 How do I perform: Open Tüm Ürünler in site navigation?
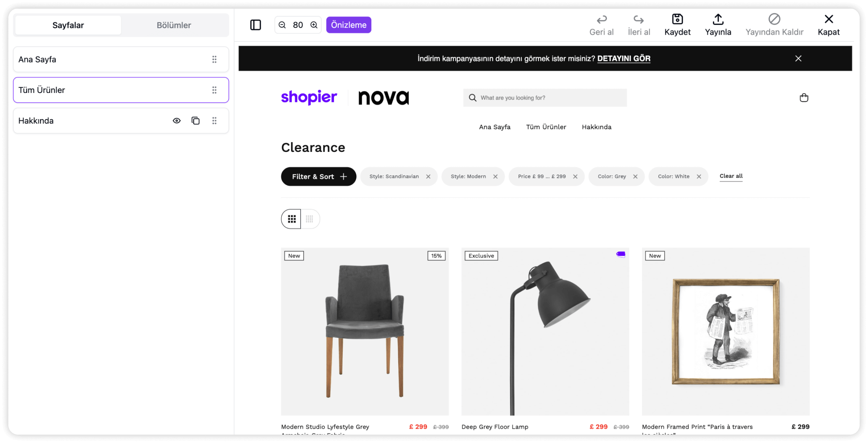click(546, 127)
